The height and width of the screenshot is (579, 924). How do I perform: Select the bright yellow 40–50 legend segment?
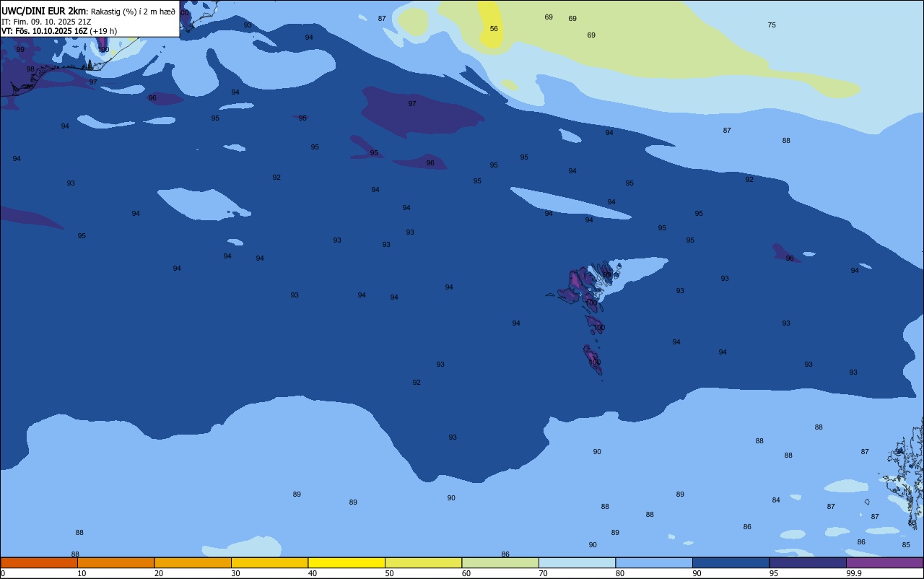click(x=346, y=562)
